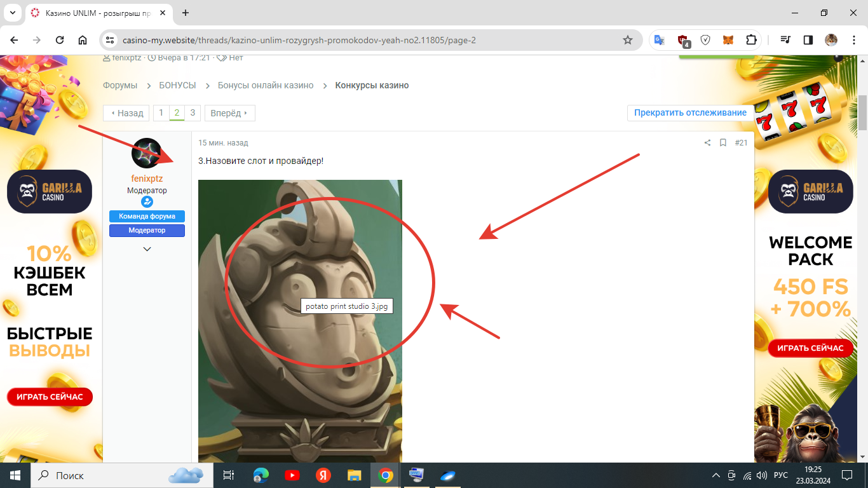Open YouTube from the taskbar
Screen dimensions: 868x488
(292, 475)
